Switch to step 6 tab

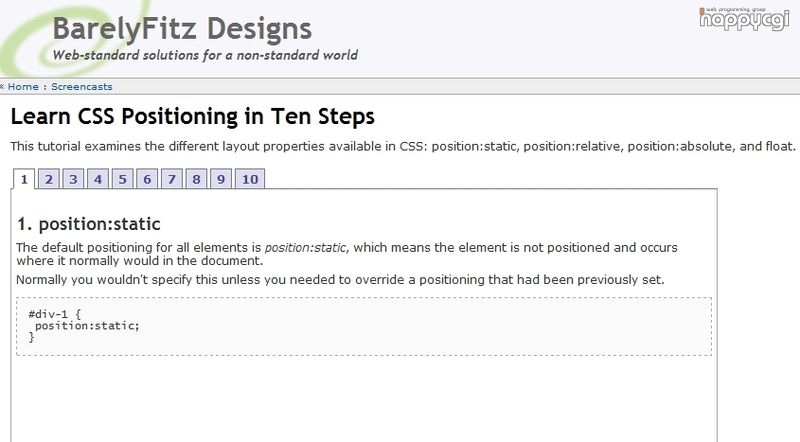coord(147,179)
